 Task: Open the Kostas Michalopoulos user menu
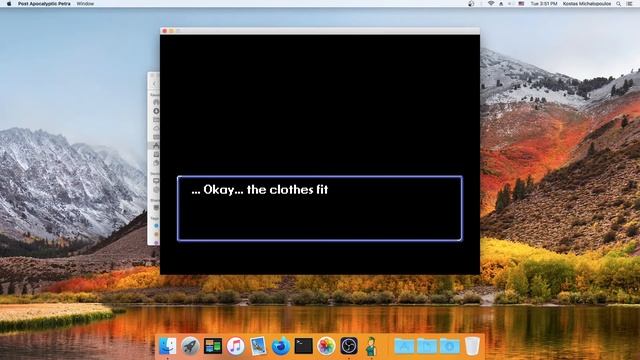pos(587,4)
